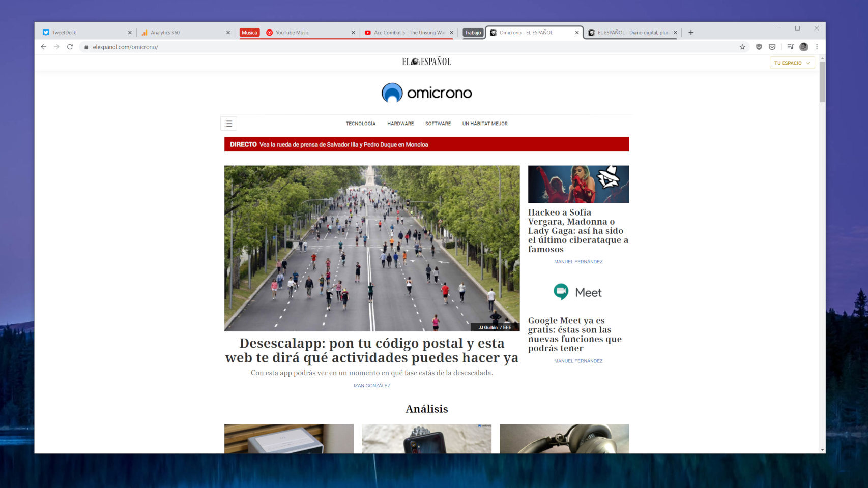868x488 pixels.
Task: Click the omicrono logo
Action: (426, 93)
